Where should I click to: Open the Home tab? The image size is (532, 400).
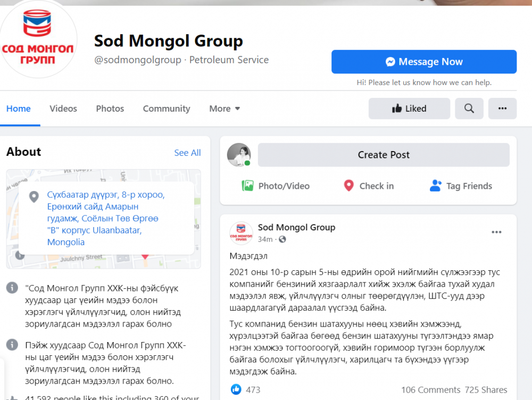pyautogui.click(x=19, y=109)
